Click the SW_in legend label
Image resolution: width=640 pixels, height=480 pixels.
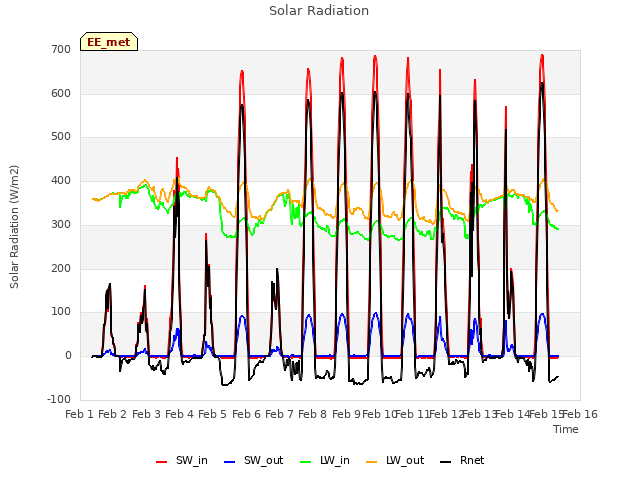[x=192, y=460]
